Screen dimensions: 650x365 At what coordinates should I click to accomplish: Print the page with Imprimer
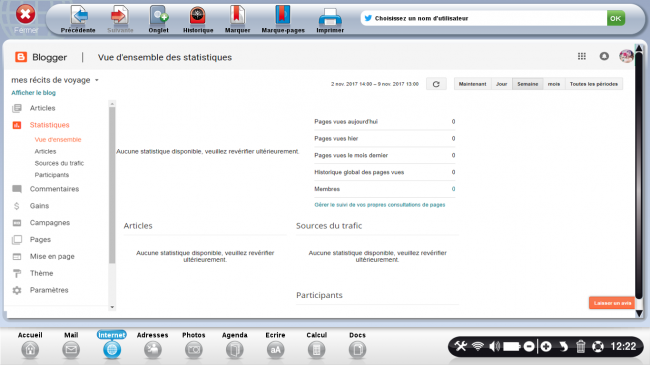pyautogui.click(x=330, y=19)
